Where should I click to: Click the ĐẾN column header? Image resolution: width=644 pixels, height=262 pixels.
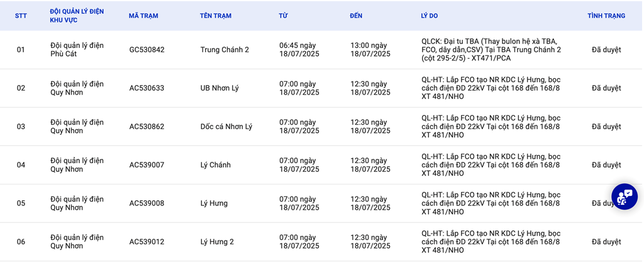click(x=356, y=16)
